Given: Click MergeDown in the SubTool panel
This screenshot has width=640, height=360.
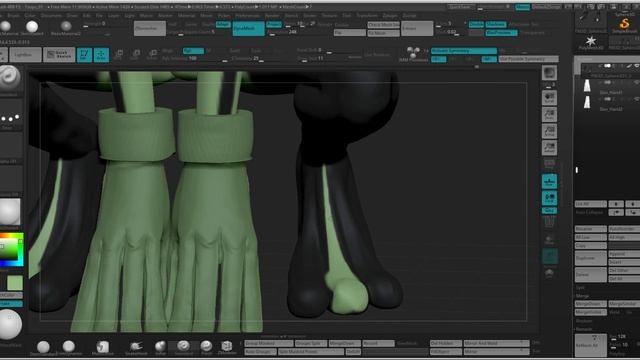Looking at the screenshot, I should click(x=591, y=304).
